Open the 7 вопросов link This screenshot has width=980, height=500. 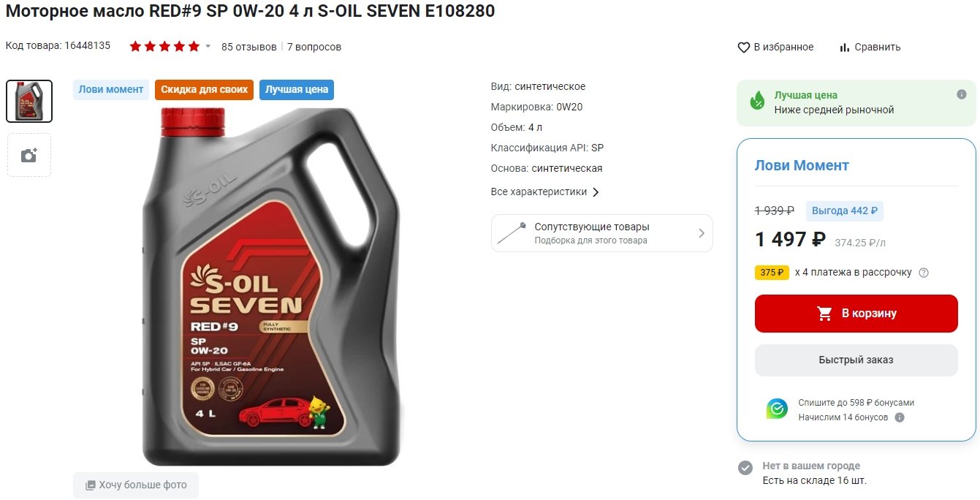pyautogui.click(x=314, y=47)
